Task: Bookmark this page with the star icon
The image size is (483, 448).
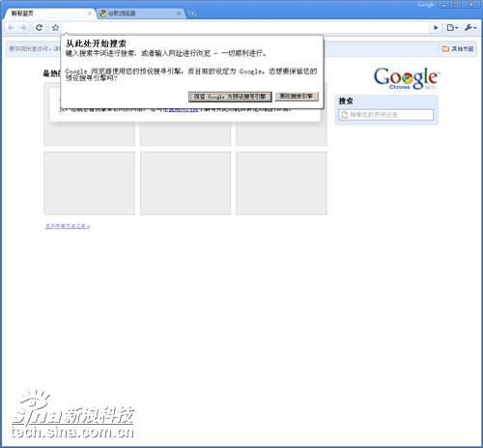Action: [x=55, y=28]
